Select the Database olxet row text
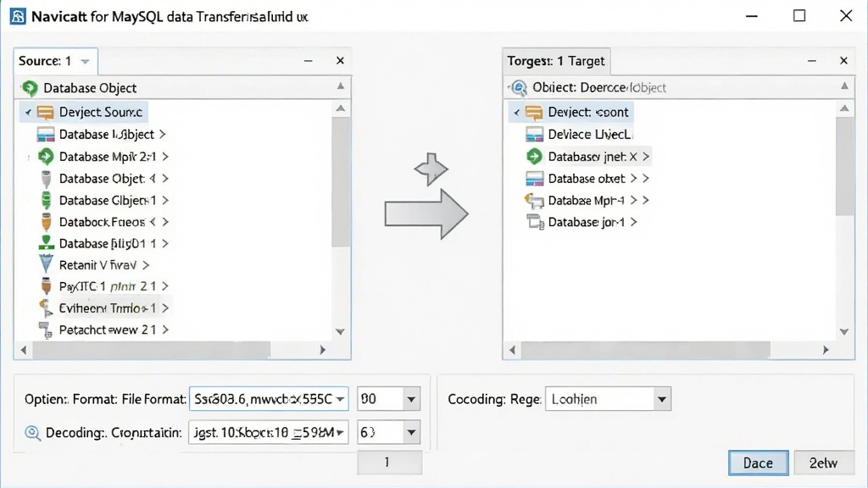The height and width of the screenshot is (488, 868). [587, 179]
